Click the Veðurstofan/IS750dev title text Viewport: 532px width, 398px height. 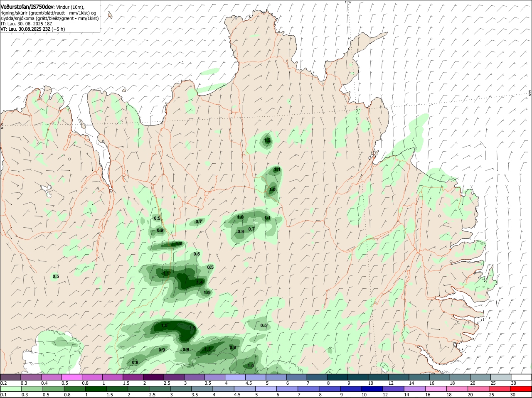[27, 7]
